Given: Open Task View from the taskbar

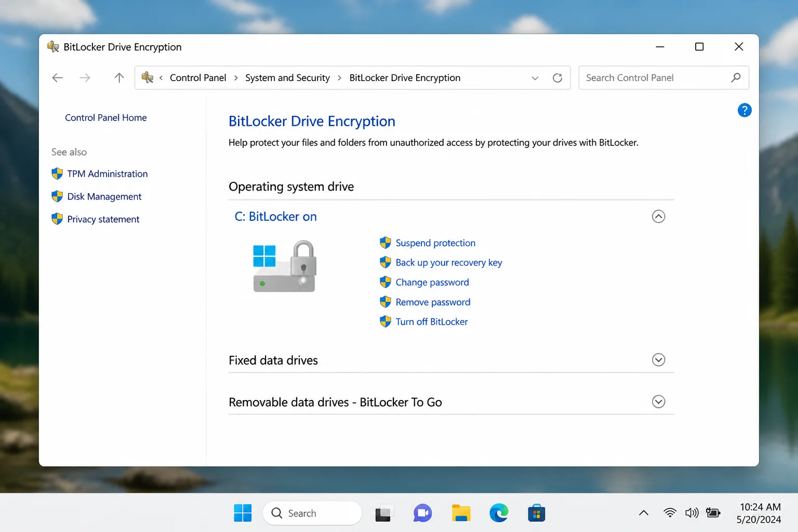Looking at the screenshot, I should pyautogui.click(x=384, y=513).
